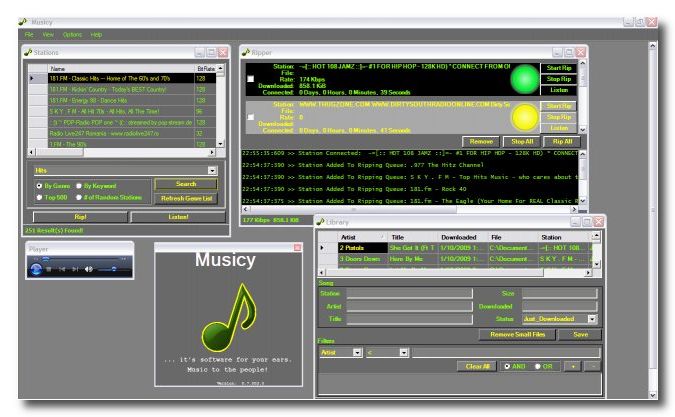Mute audio with the Player speaker icon

point(89,269)
